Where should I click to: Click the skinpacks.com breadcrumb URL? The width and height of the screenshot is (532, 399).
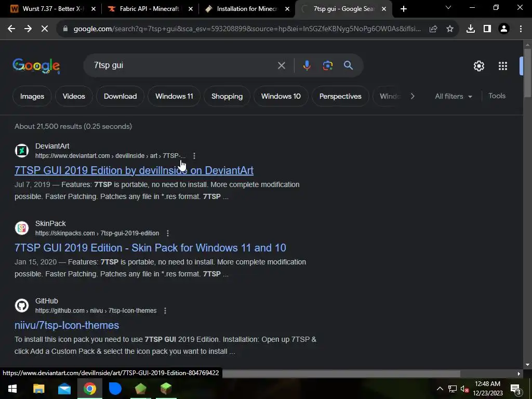click(97, 233)
